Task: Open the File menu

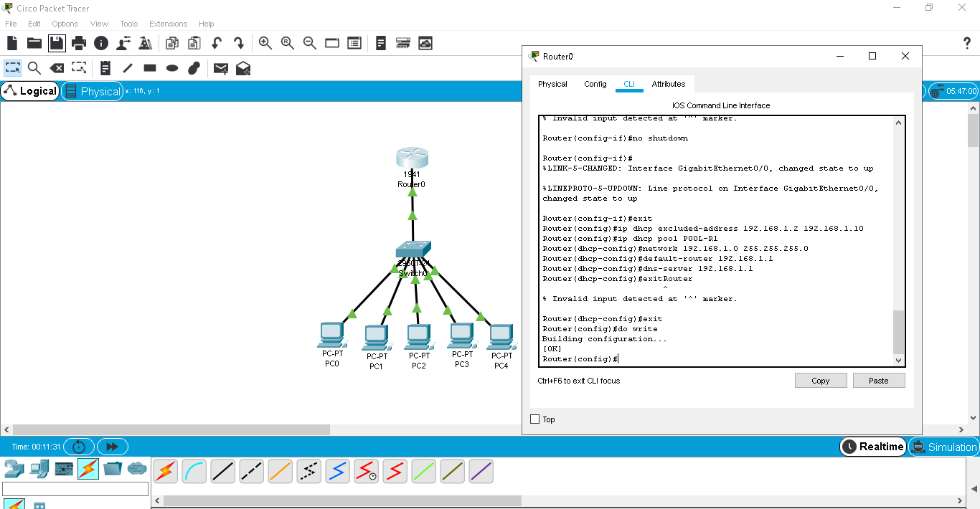Action: pos(11,24)
